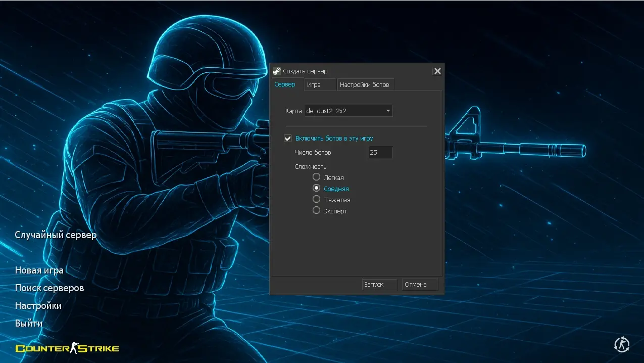Set bot difficulty to Эксперт
Viewport: 644px width, 363px height.
tap(317, 210)
